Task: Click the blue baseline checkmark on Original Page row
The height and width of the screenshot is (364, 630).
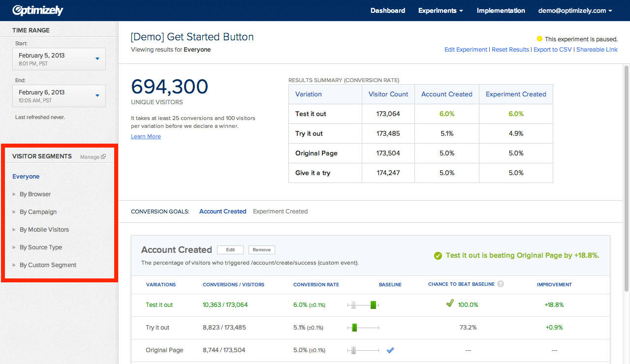Action: pyautogui.click(x=390, y=350)
